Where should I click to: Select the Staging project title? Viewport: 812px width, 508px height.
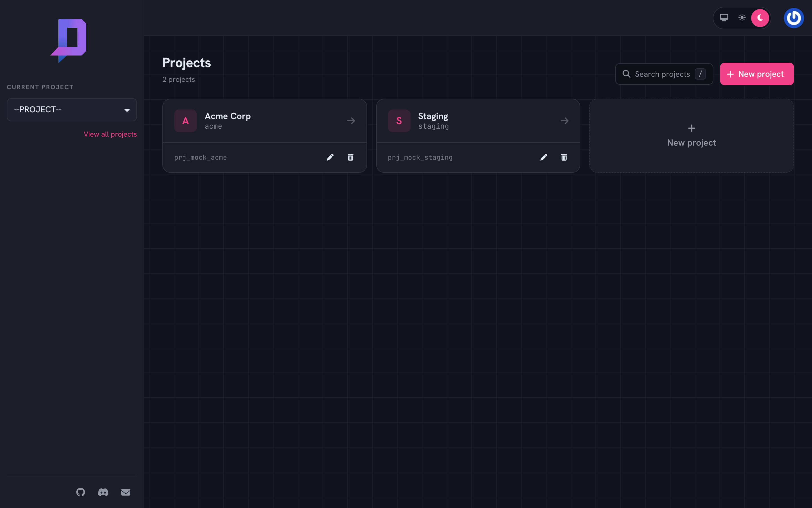[x=433, y=116]
